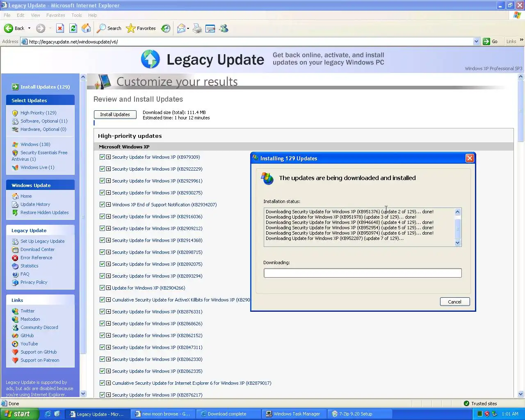Open the View menu
The height and width of the screenshot is (420, 525).
pos(35,15)
